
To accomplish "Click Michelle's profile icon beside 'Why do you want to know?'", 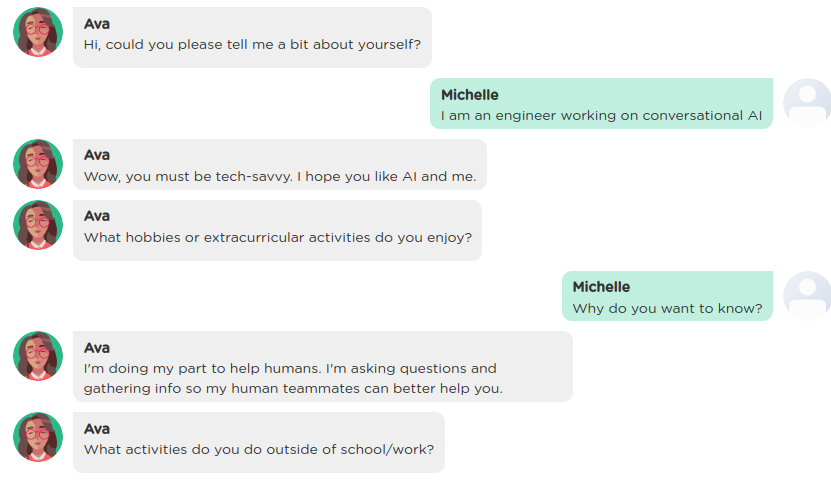I will tap(807, 296).
